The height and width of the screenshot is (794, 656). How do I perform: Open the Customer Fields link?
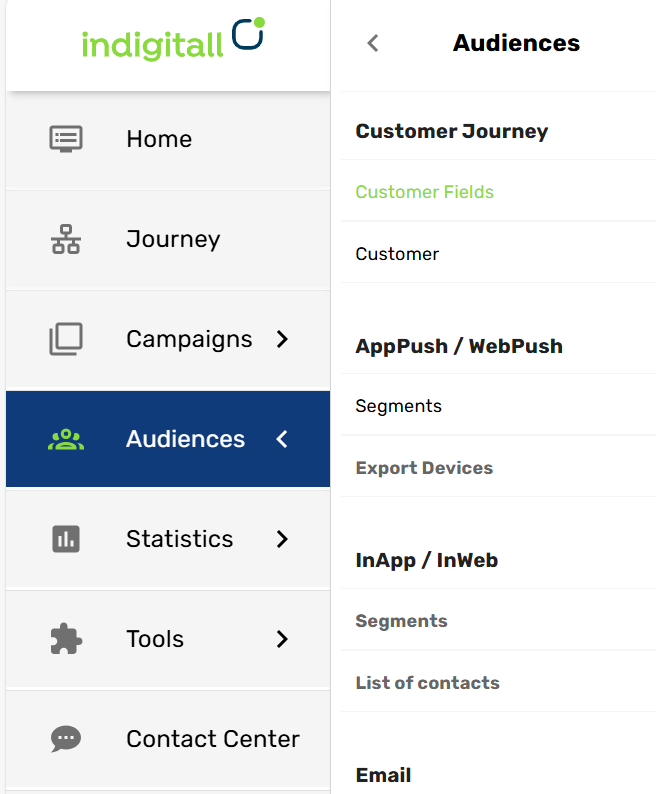pos(424,192)
